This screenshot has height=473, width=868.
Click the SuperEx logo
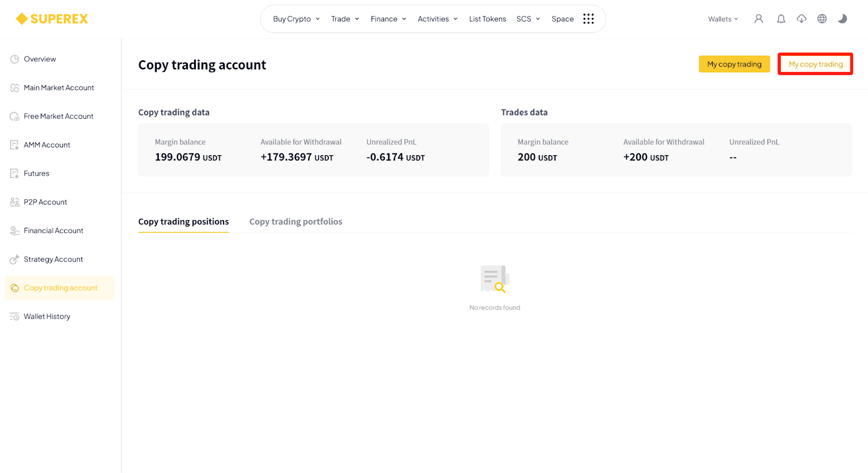52,19
